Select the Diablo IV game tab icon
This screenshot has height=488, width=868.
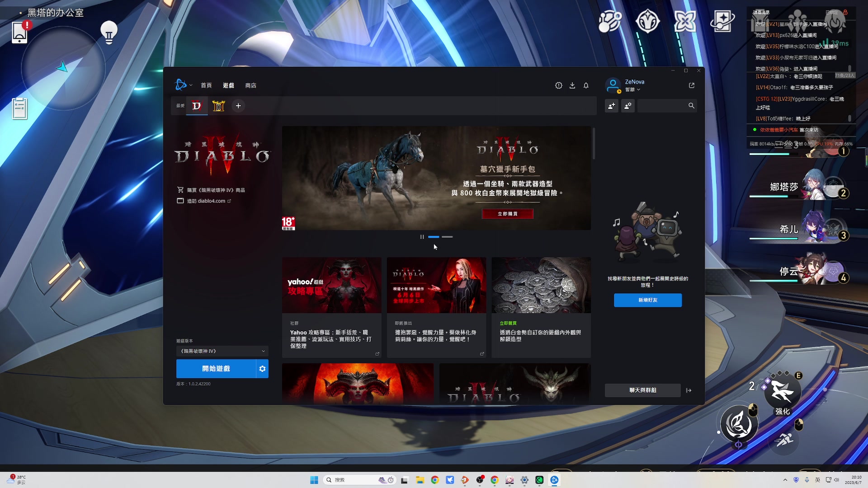tap(197, 106)
